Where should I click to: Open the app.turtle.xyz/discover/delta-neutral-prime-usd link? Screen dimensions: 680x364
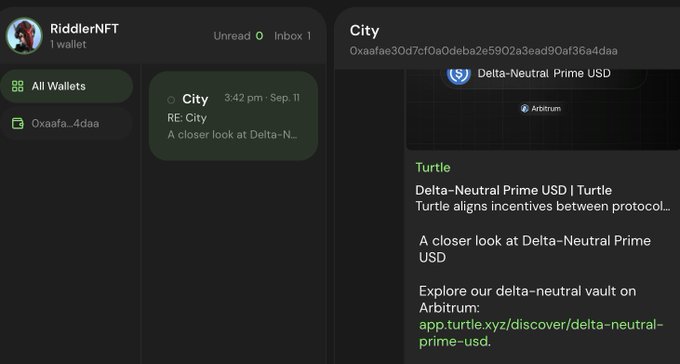click(x=541, y=333)
